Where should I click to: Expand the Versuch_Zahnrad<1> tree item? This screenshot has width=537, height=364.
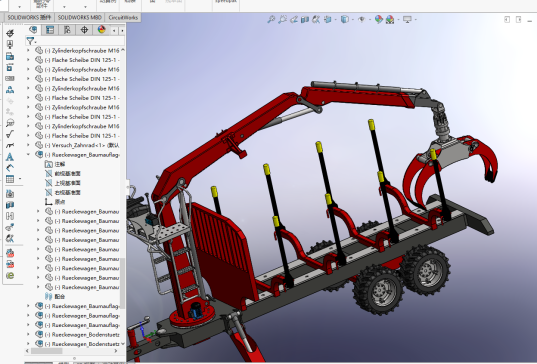click(28, 145)
